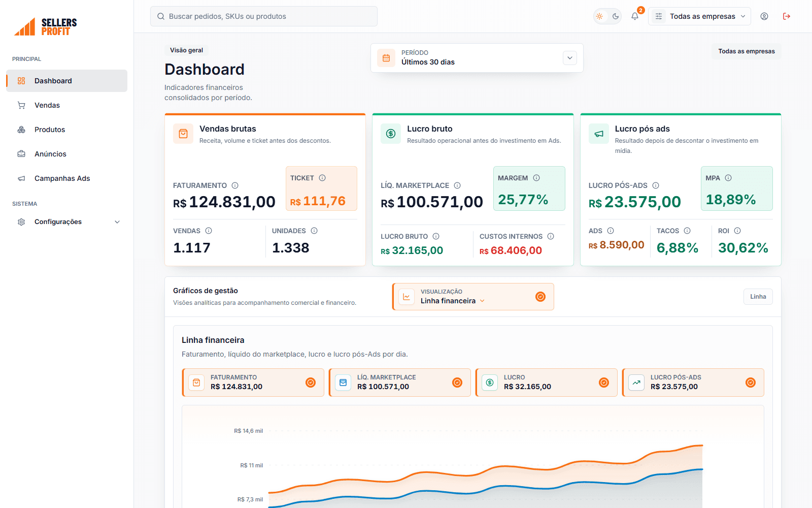Open the user profile icon
Screen dimensions: 812x508
[x=764, y=16]
